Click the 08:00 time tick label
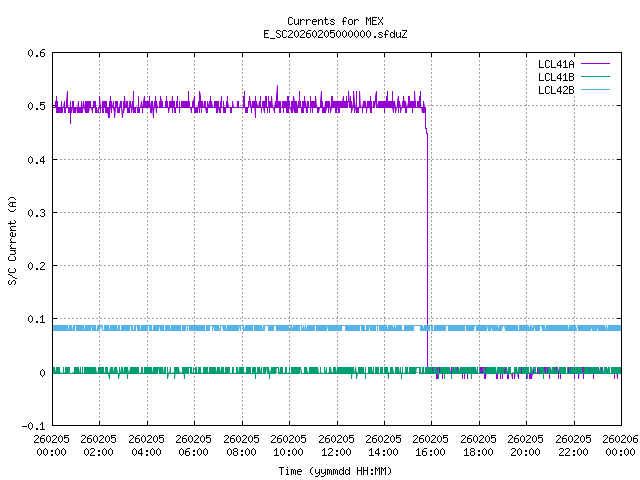 tap(241, 445)
